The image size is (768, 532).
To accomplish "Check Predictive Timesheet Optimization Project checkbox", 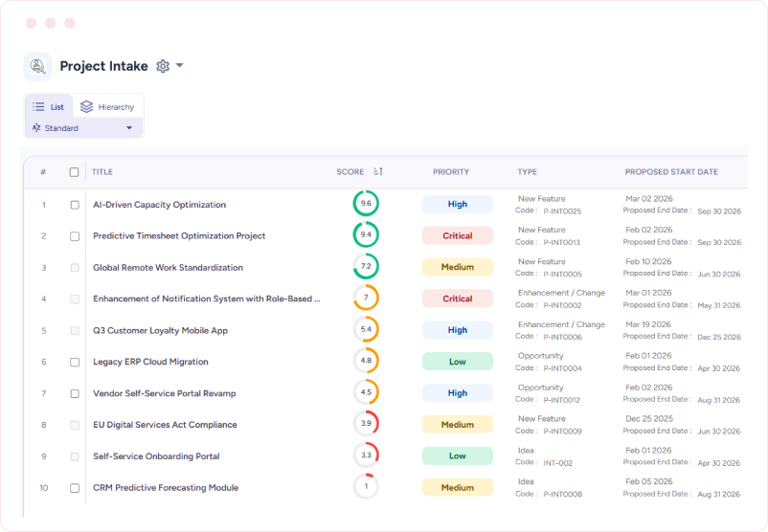I will click(x=75, y=236).
